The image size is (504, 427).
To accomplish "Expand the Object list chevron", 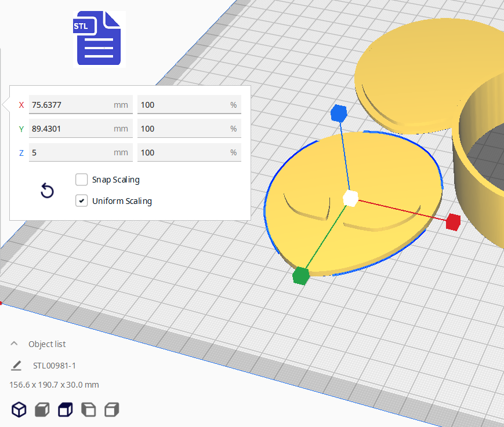I will [x=14, y=344].
